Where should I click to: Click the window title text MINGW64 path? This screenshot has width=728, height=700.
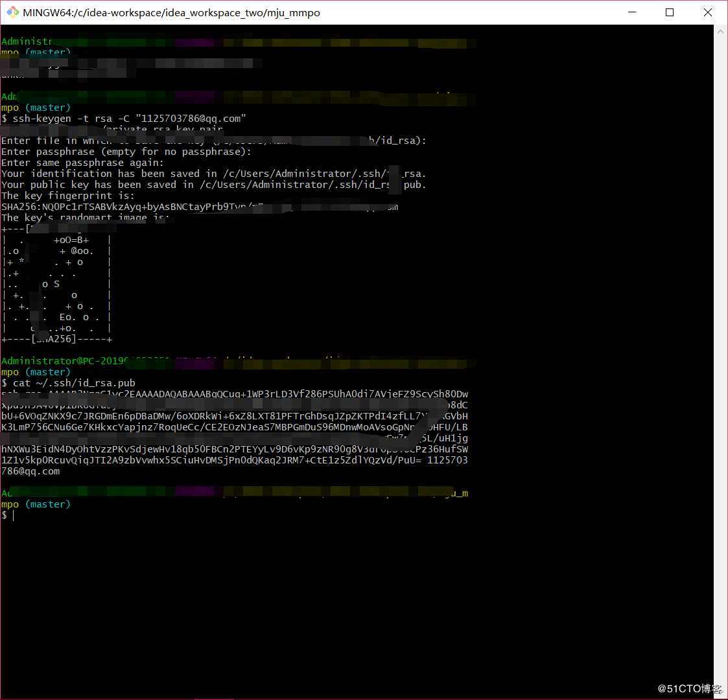coord(171,12)
